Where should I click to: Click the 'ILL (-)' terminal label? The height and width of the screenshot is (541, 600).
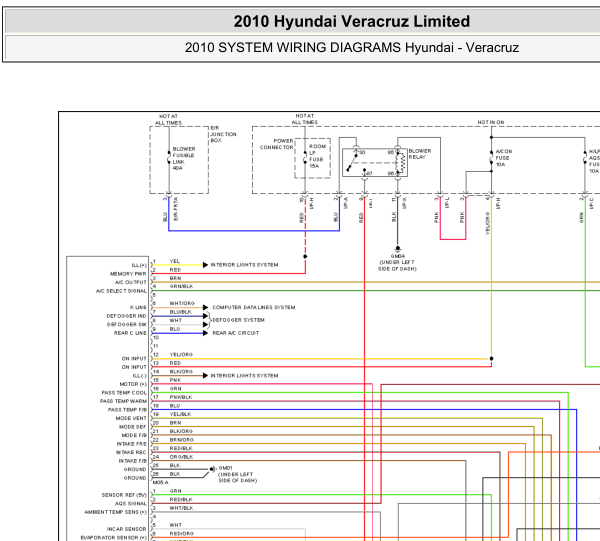coord(139,376)
